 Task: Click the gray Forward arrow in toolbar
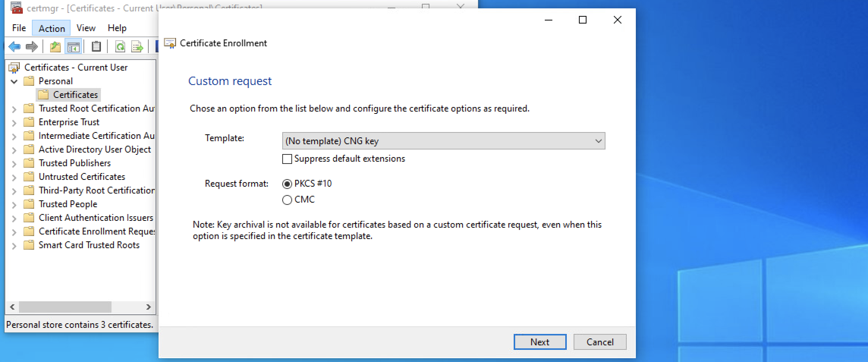tap(32, 47)
